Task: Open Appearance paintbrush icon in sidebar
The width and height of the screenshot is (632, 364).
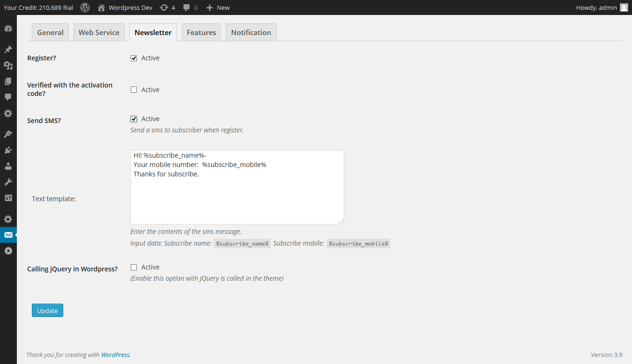Action: coord(8,134)
